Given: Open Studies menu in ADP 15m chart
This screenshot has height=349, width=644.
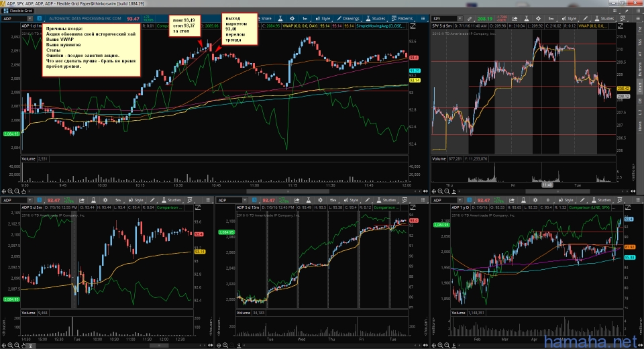Looking at the screenshot, I should click(386, 200).
